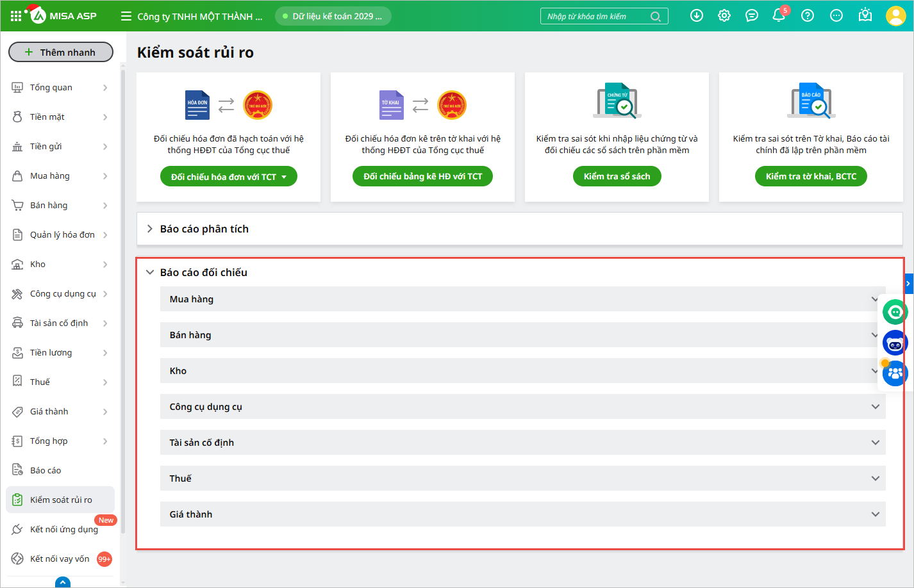The width and height of the screenshot is (914, 588).
Task: Click Kiểm tra sổ sách button
Action: (617, 177)
